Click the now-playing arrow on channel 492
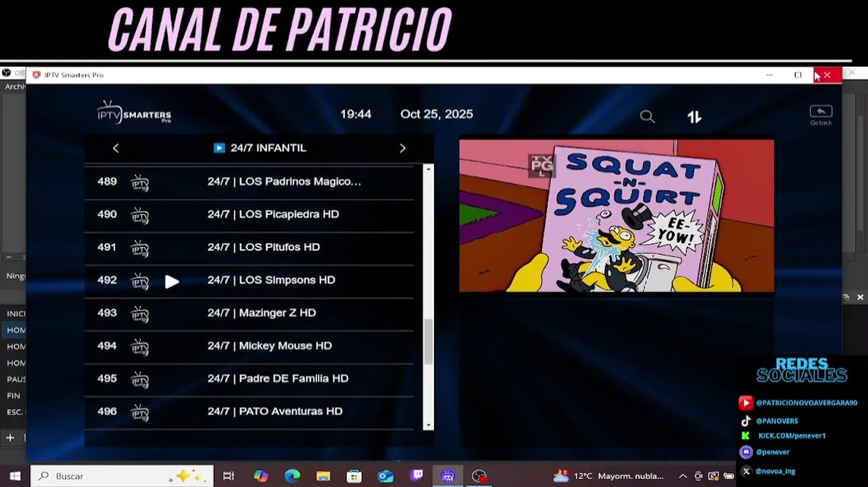The width and height of the screenshot is (868, 487). [172, 281]
